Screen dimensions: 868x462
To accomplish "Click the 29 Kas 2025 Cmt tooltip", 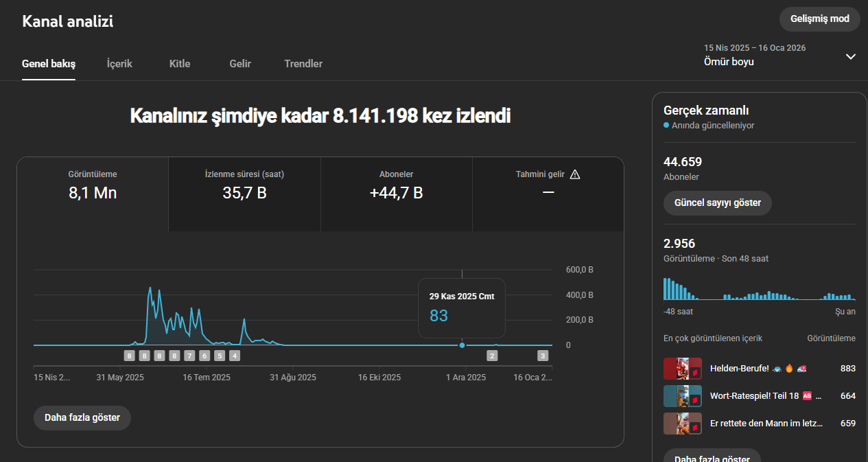I will click(x=462, y=308).
